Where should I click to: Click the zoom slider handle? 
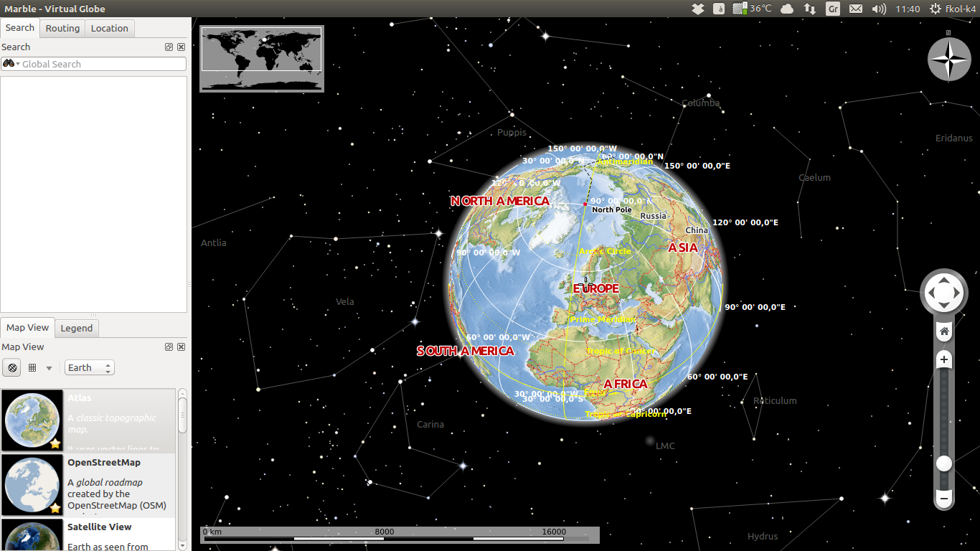tap(944, 463)
